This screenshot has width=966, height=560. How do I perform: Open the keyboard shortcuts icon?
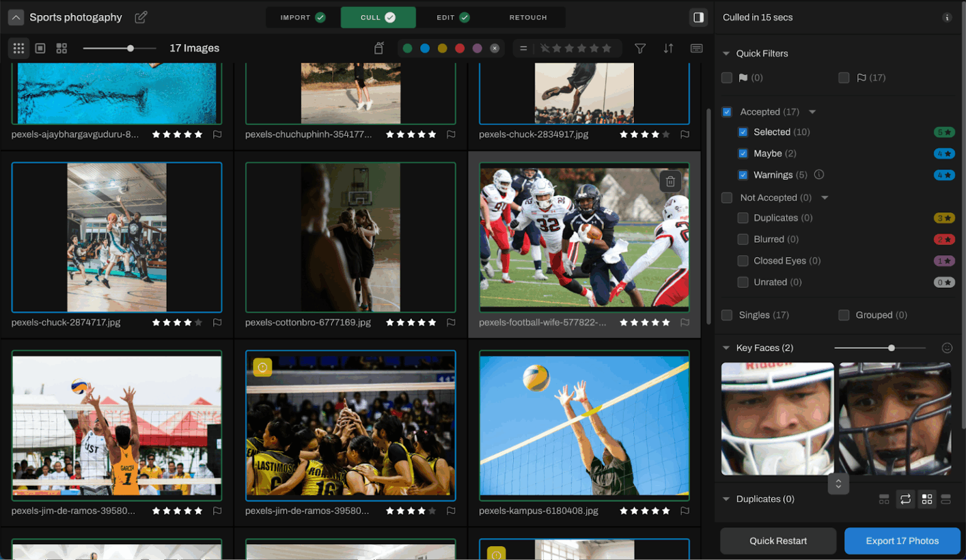click(x=696, y=48)
